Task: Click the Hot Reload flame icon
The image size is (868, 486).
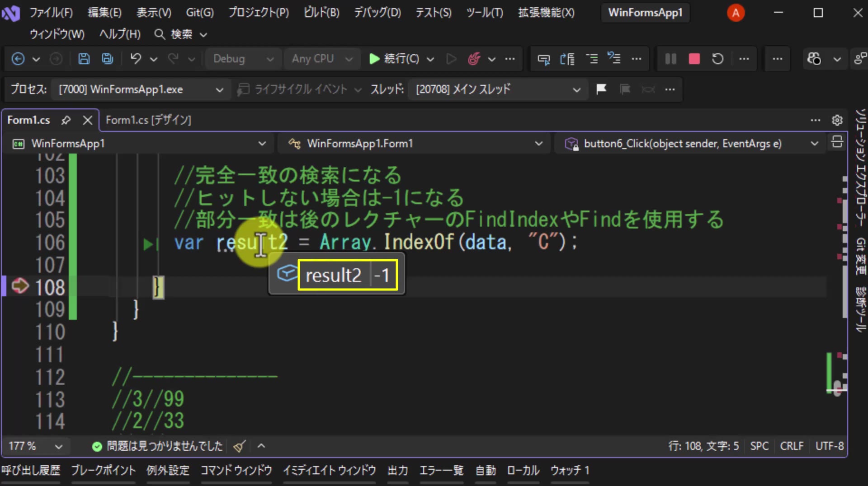Action: (x=474, y=59)
